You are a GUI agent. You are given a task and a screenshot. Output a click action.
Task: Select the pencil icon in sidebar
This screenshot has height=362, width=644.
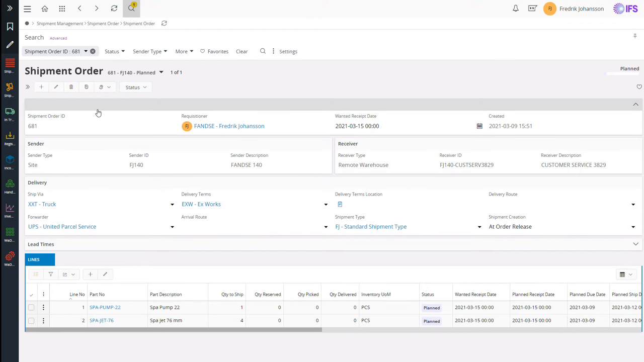10,45
